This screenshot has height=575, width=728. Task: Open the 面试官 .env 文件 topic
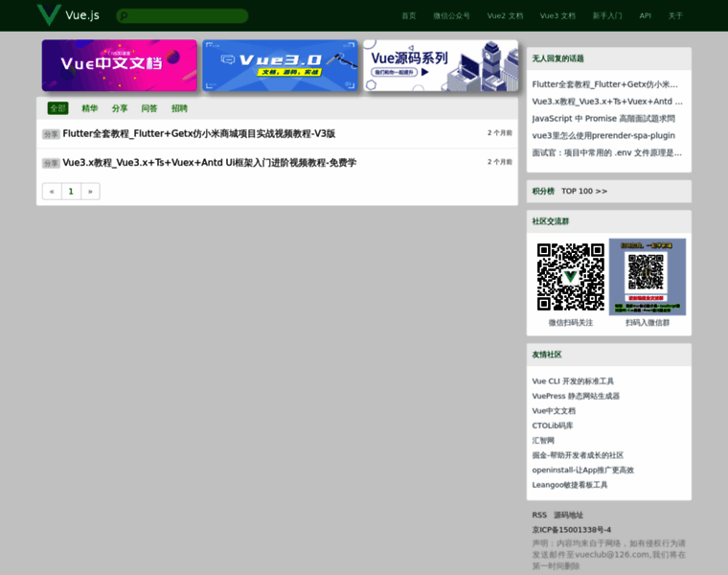(606, 152)
